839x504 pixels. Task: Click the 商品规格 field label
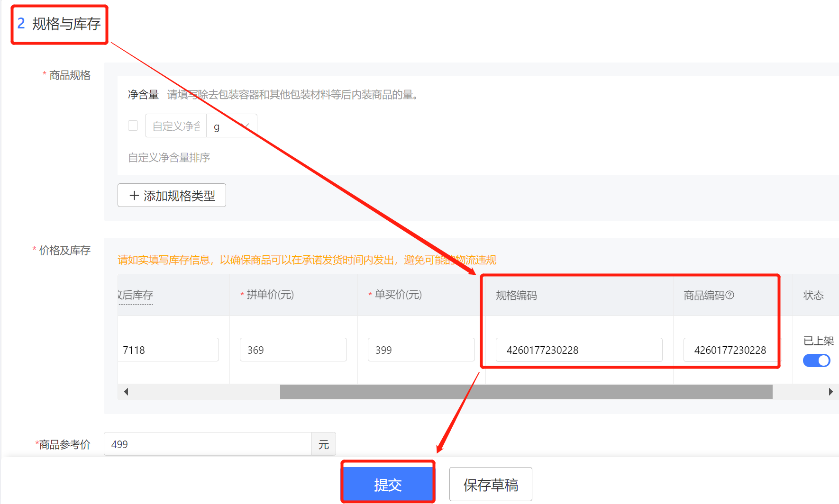click(x=70, y=75)
